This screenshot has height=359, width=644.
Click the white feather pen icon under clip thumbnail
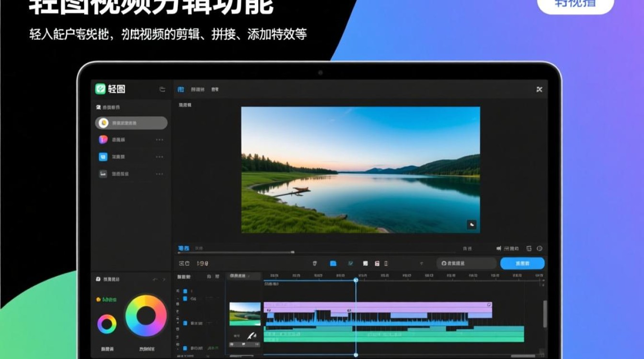pyautogui.click(x=252, y=336)
